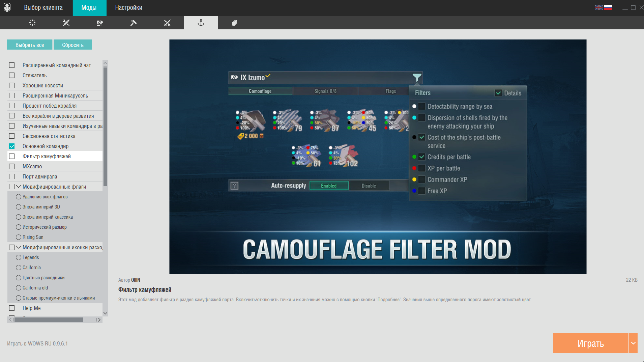The image size is (644, 362).
Task: Uncheck the Основной командир checkbox
Action: click(x=12, y=146)
